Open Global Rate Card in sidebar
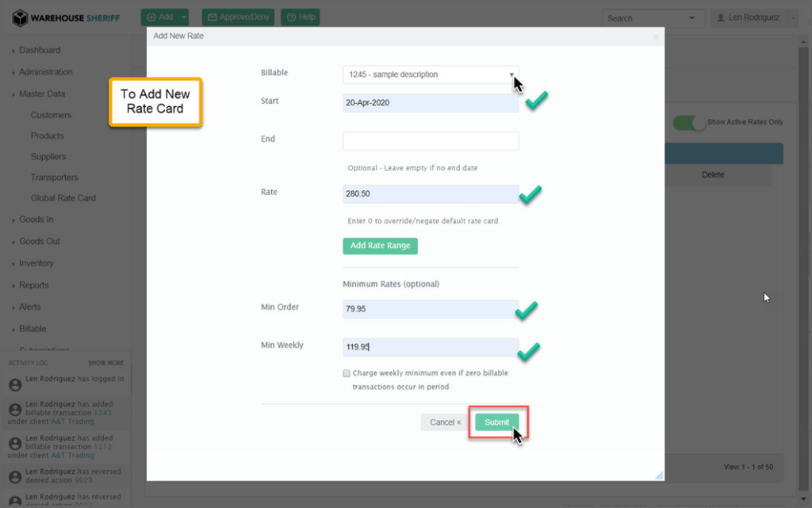This screenshot has height=508, width=812. (63, 198)
